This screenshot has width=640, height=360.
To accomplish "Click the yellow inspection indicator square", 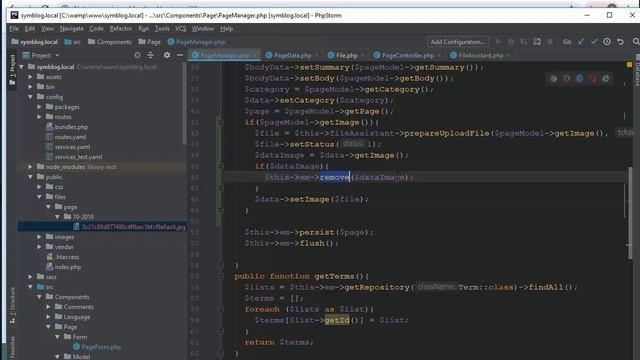I will point(629,65).
